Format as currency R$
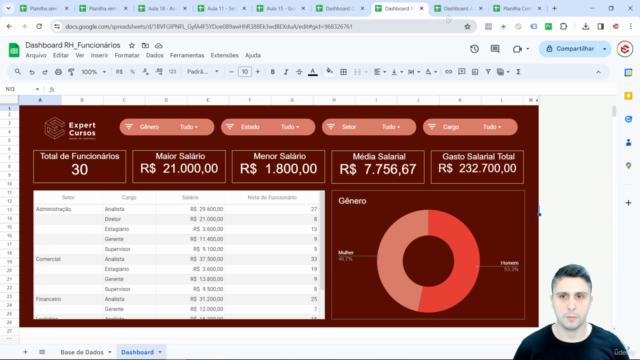This screenshot has width=640, height=360. coord(119,72)
